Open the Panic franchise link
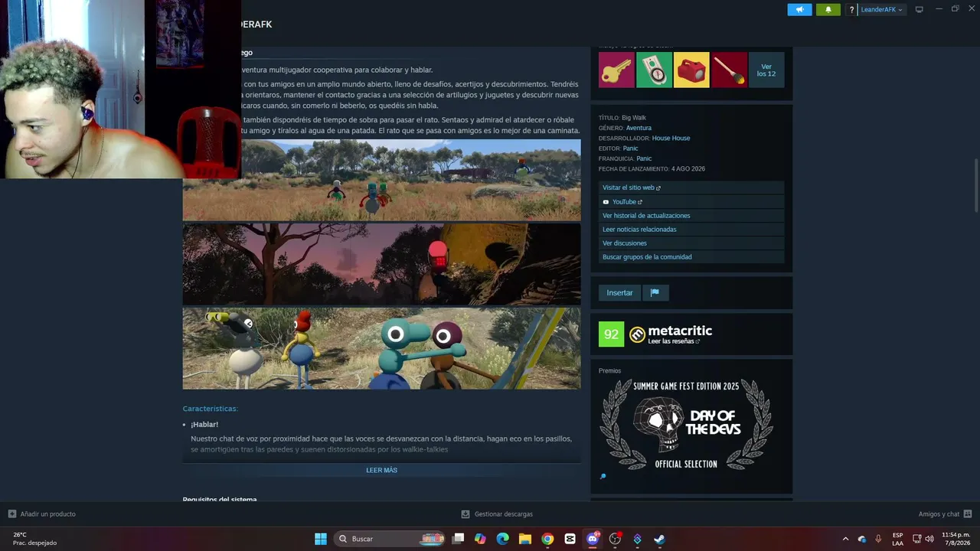The height and width of the screenshot is (551, 980). coord(644,158)
